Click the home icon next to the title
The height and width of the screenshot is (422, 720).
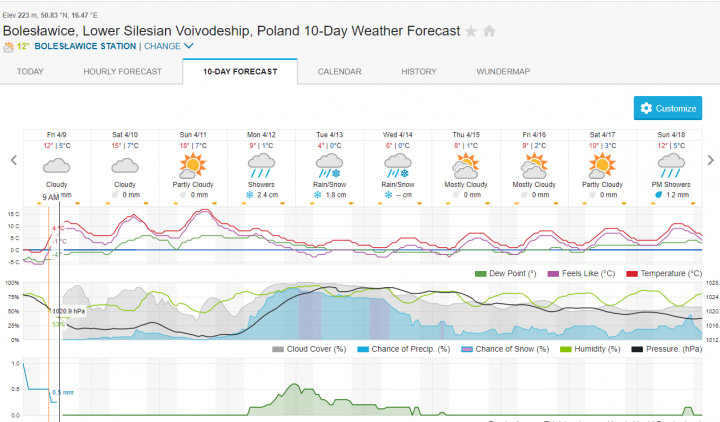(x=489, y=31)
